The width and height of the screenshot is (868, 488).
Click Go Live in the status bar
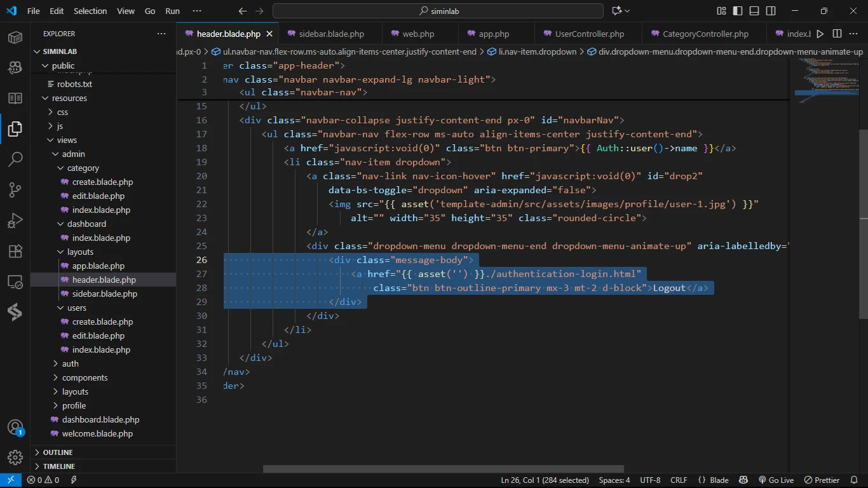click(776, 480)
